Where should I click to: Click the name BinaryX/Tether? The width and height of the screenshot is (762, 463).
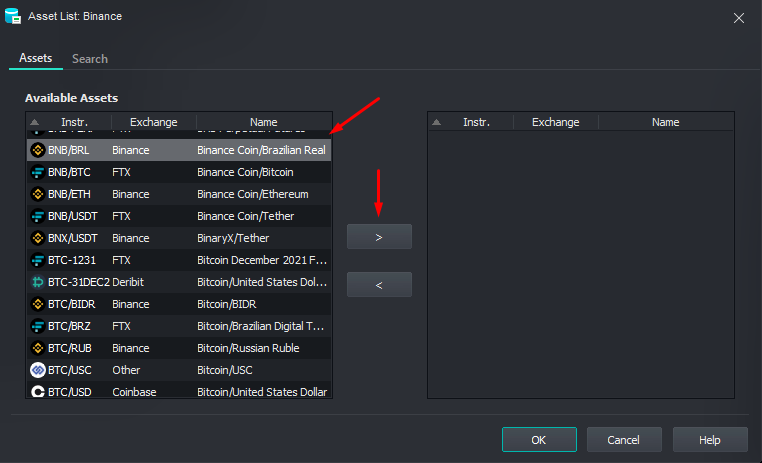pos(233,238)
